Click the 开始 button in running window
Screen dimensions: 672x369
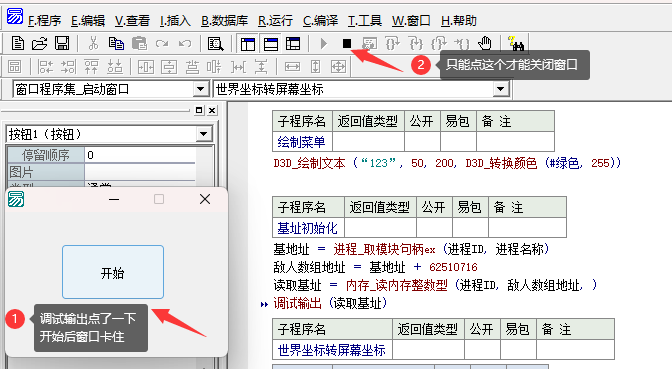coord(113,272)
